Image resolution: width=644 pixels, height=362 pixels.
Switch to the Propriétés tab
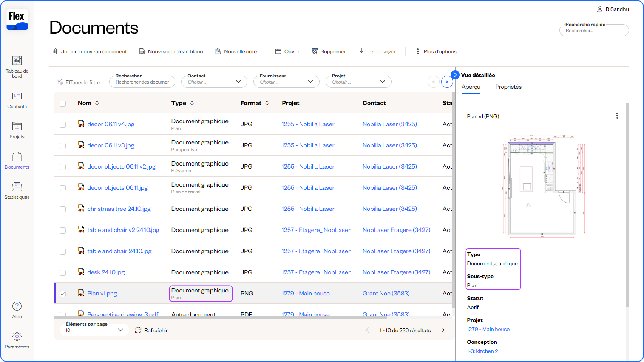pos(508,87)
